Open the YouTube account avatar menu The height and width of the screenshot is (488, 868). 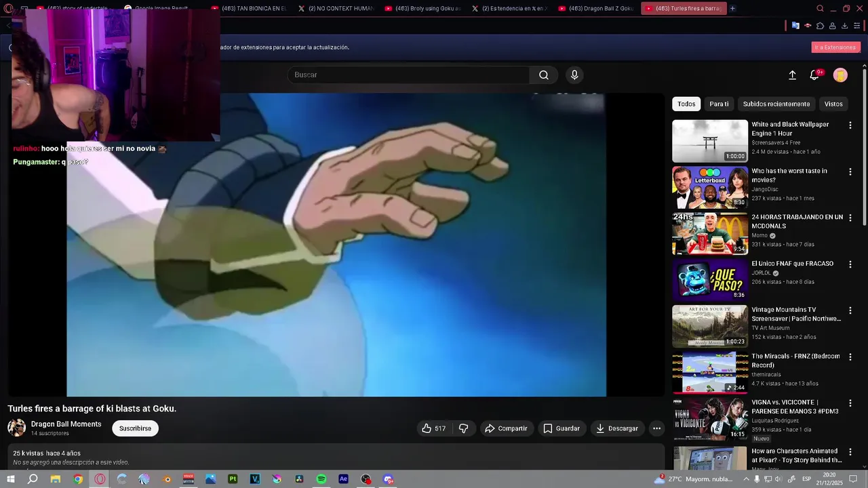(840, 75)
